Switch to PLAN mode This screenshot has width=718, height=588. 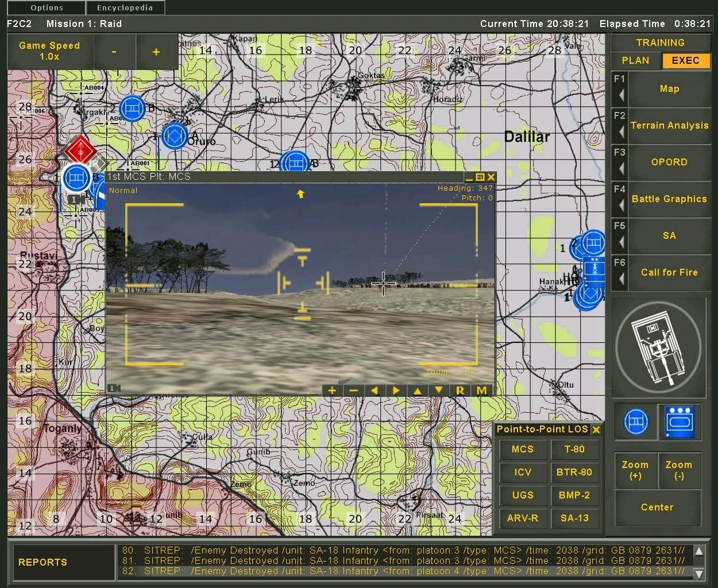click(635, 60)
